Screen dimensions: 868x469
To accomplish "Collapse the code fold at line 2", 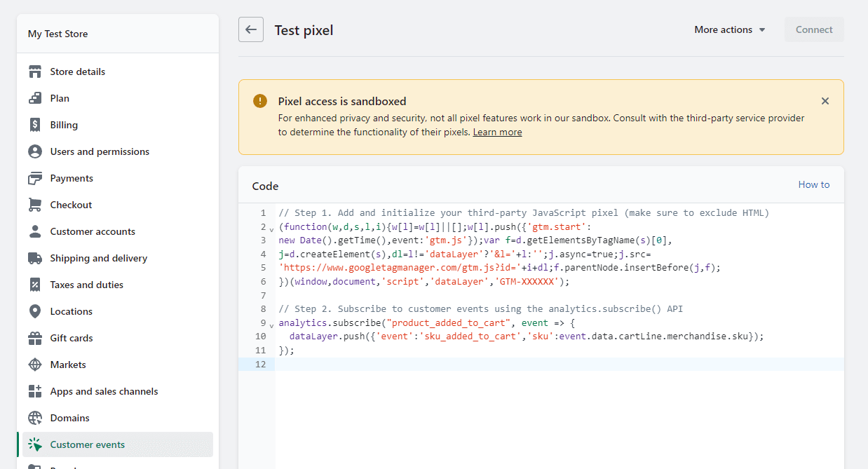I will point(271,229).
